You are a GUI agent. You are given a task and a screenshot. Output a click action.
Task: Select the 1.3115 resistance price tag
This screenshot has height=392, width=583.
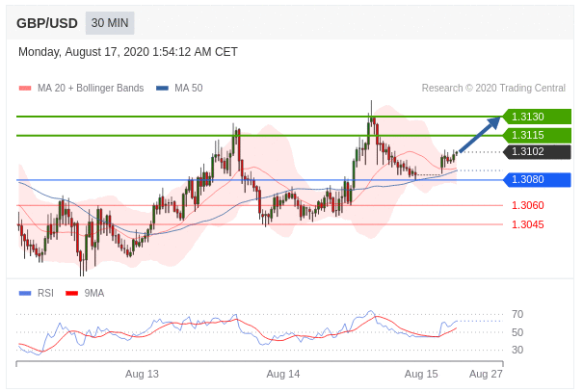point(537,135)
